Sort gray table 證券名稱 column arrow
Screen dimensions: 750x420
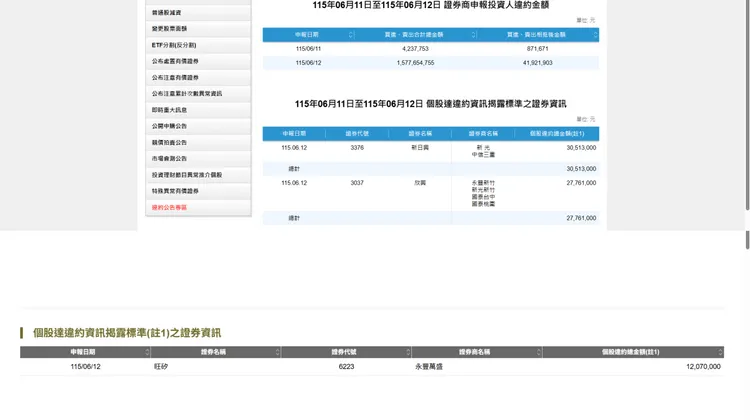click(277, 352)
